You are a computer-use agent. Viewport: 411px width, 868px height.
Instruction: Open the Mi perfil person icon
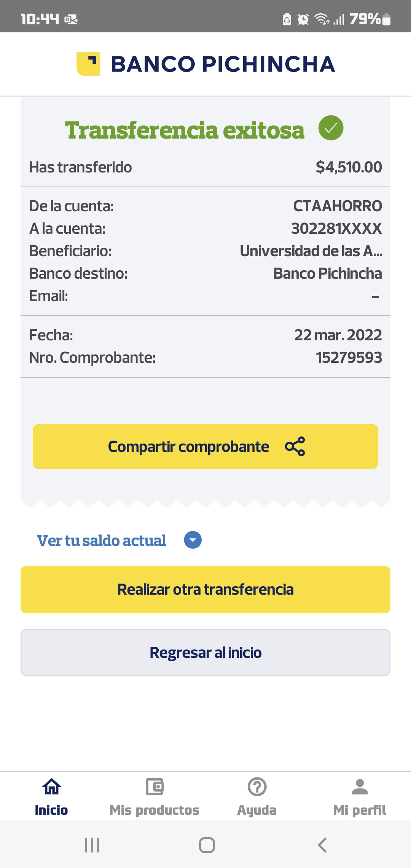click(360, 787)
